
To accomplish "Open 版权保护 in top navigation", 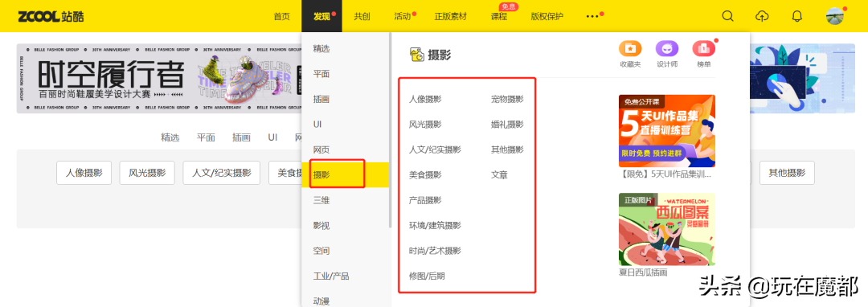I will coord(547,17).
